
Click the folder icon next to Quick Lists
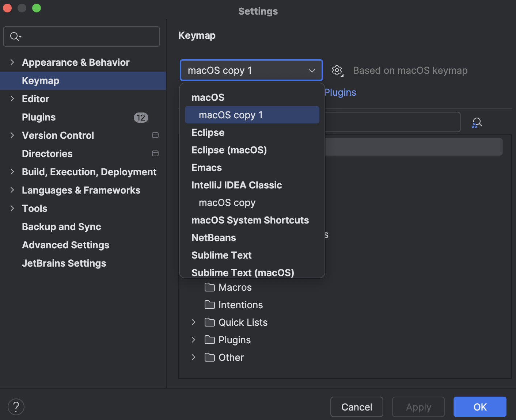click(210, 322)
